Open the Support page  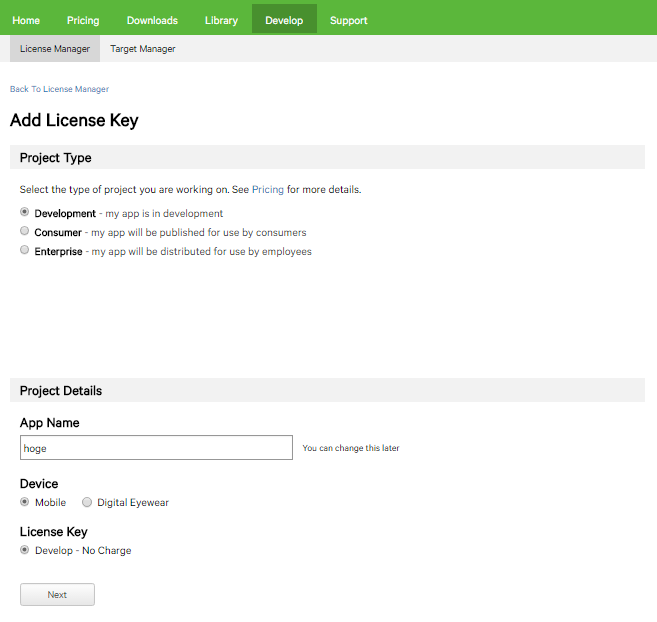tap(348, 20)
